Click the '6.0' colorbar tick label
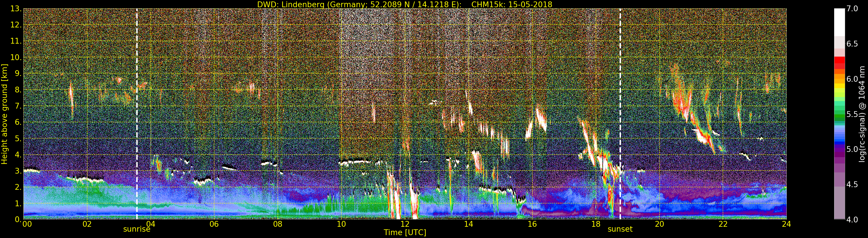Screen dimensions: 868x238 [x=852, y=79]
